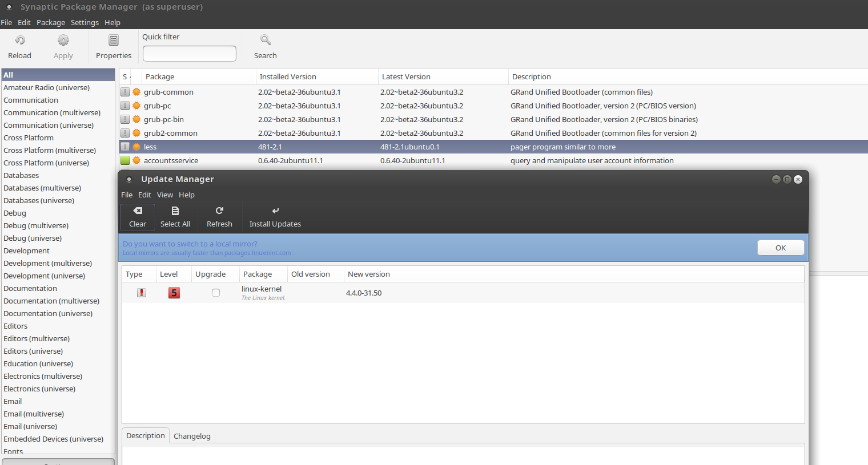Sort Synaptic list by Latest Version column

coord(443,76)
